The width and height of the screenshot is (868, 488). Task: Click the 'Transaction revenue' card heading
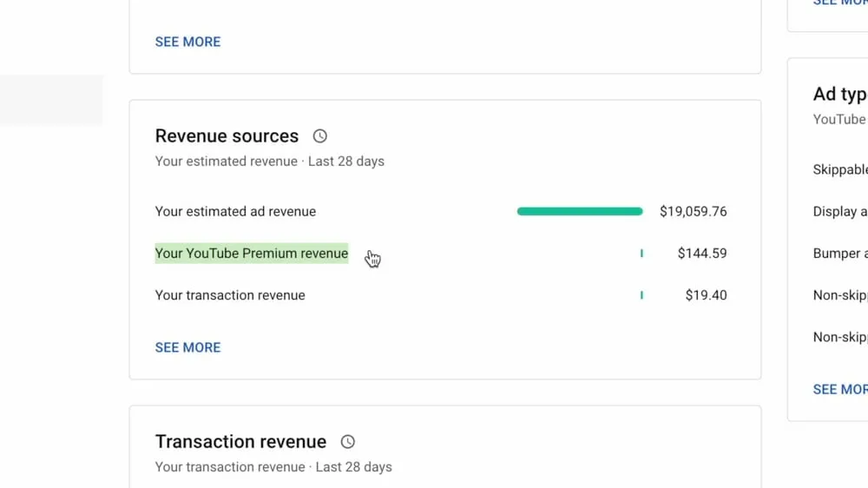click(x=240, y=442)
